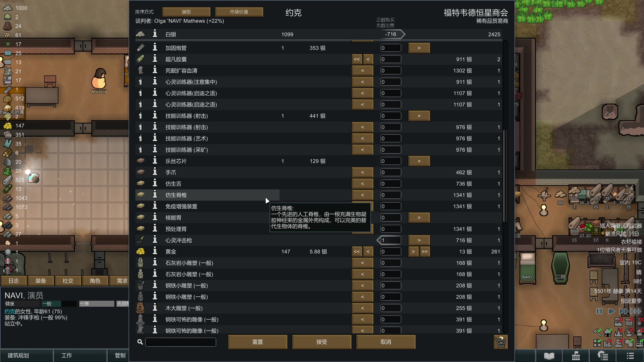Click 取消 to cancel trading
Image resolution: width=644 pixels, height=362 pixels.
pos(386,342)
